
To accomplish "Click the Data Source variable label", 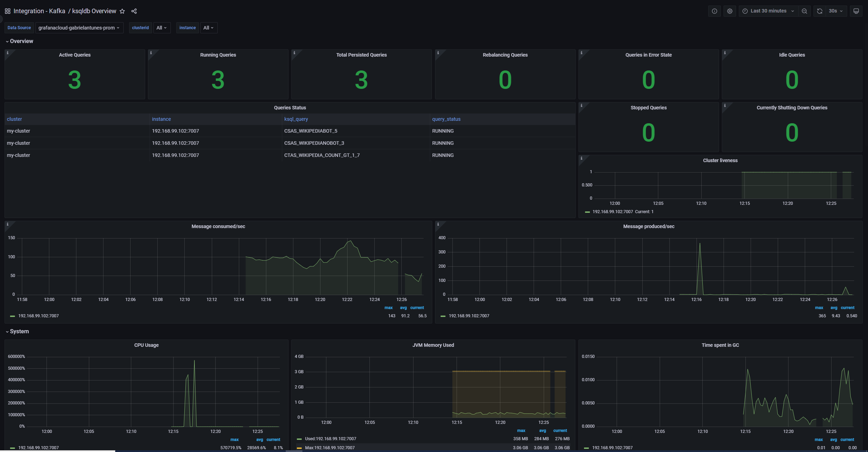I will 19,28.
